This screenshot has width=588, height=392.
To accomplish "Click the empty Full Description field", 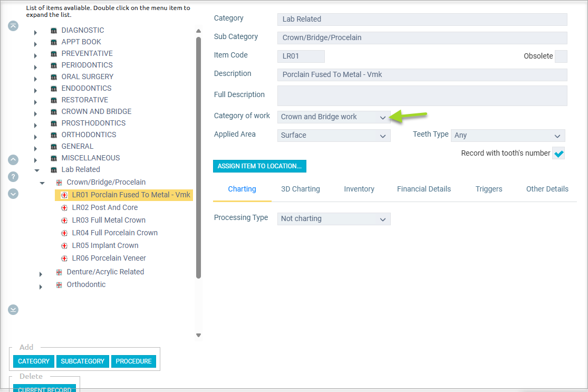I will [422, 95].
